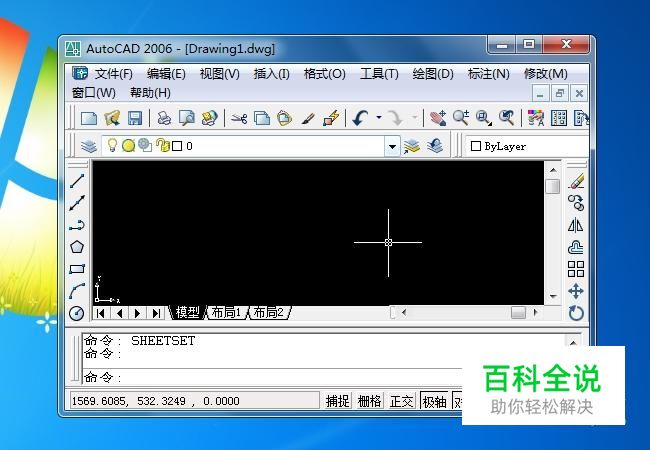
Task: Select the Match Properties brush icon
Action: point(308,119)
